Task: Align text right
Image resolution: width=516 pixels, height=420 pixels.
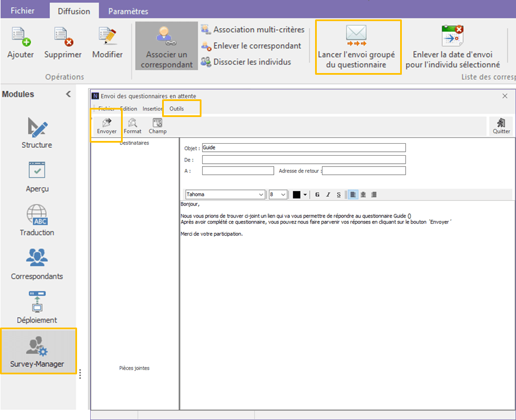Action: click(374, 195)
